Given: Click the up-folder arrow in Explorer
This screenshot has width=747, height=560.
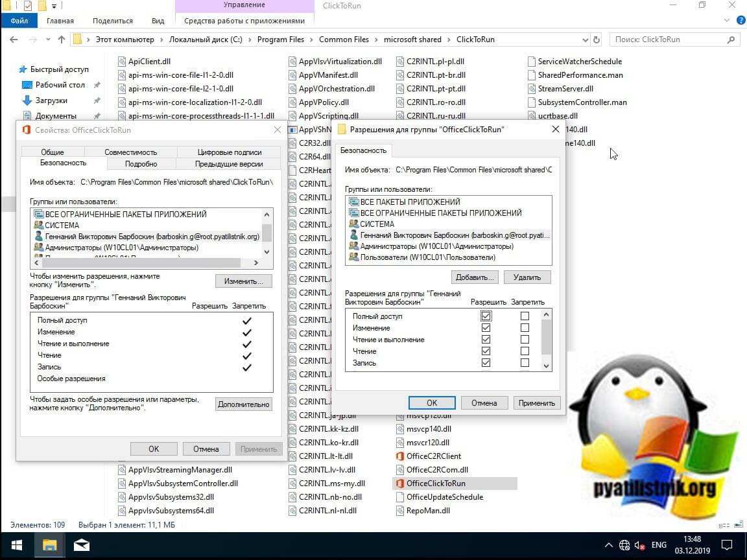Looking at the screenshot, I should tap(62, 40).
